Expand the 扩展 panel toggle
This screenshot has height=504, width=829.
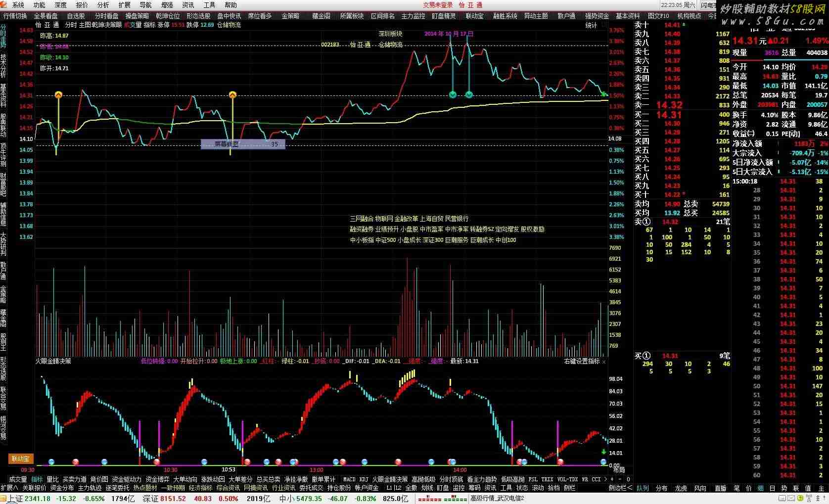[x=10, y=488]
